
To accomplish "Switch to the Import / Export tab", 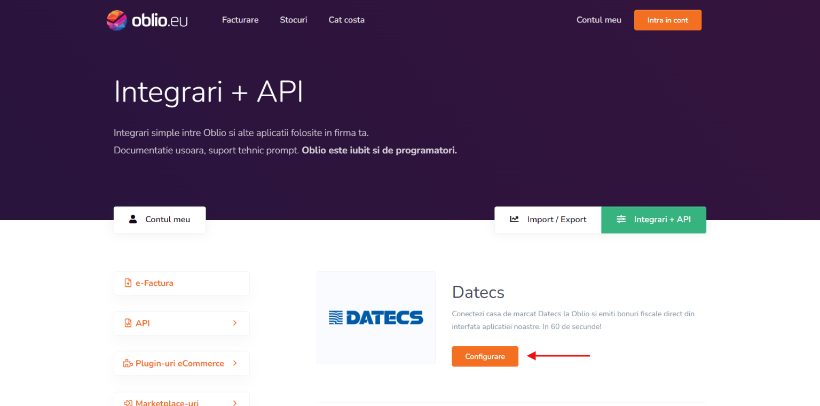I will coord(548,220).
